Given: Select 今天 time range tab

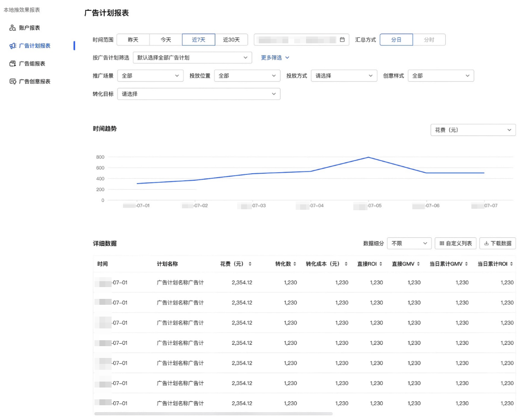Looking at the screenshot, I should click(x=166, y=40).
